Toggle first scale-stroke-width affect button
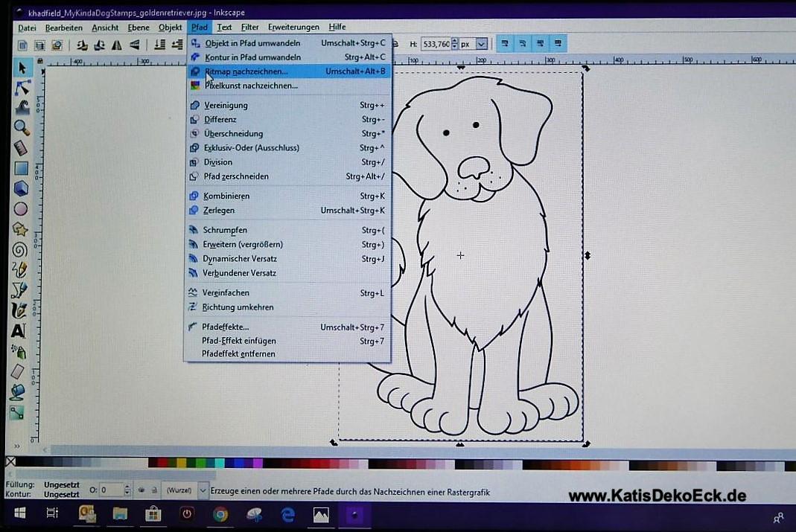The height and width of the screenshot is (532, 796). tap(505, 44)
